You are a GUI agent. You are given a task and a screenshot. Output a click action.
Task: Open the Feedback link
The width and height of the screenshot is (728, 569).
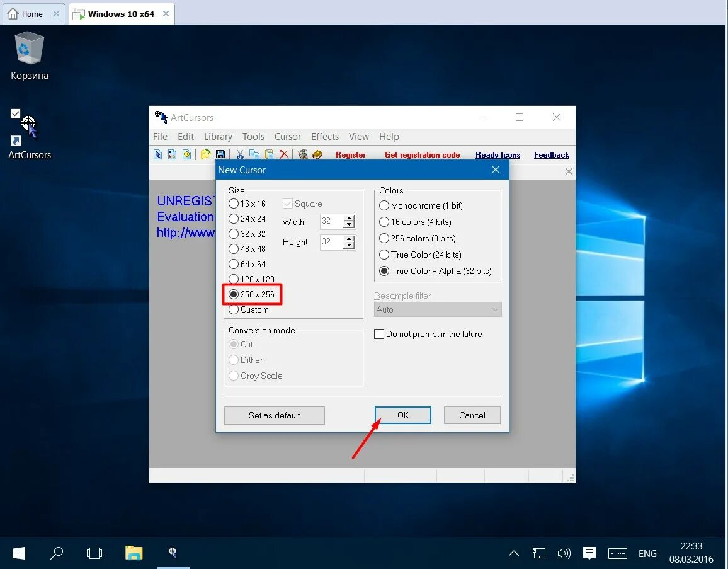[x=551, y=154]
